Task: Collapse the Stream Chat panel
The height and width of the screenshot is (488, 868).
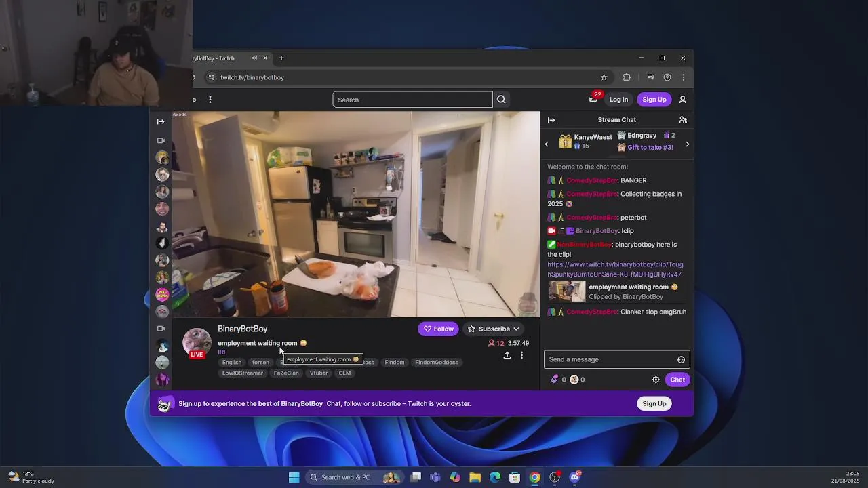Action: [x=551, y=120]
